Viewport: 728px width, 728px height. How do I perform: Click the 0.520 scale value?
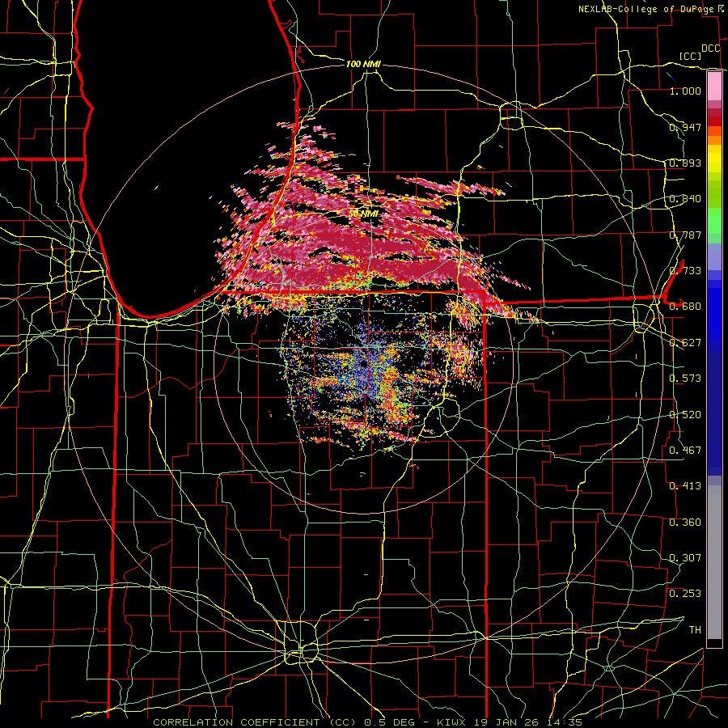pyautogui.click(x=685, y=415)
